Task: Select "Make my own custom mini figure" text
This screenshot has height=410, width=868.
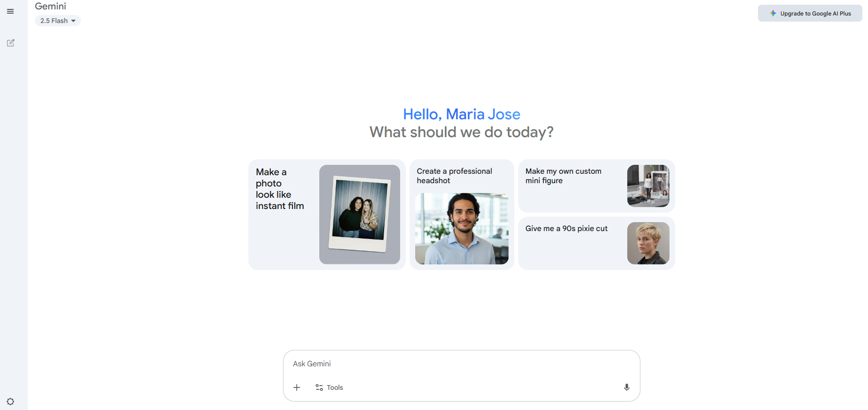Action: tap(563, 176)
